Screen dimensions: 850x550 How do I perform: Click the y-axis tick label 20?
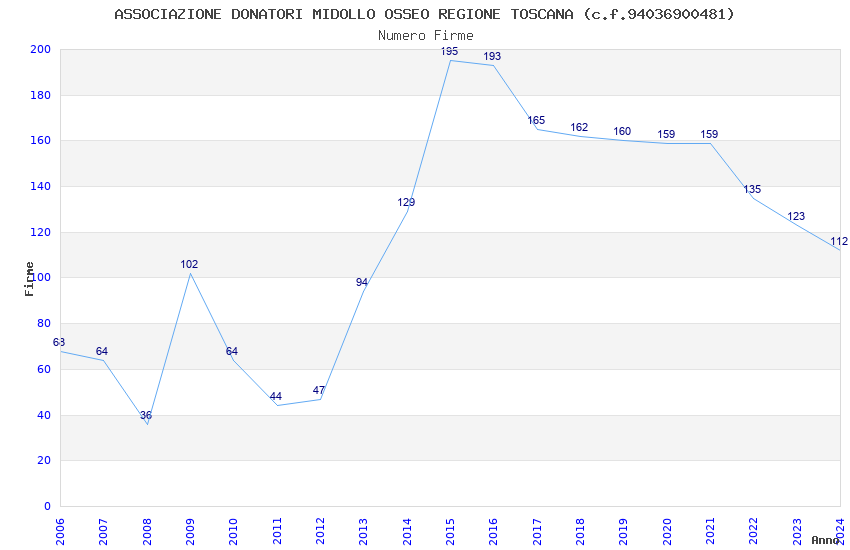44,460
